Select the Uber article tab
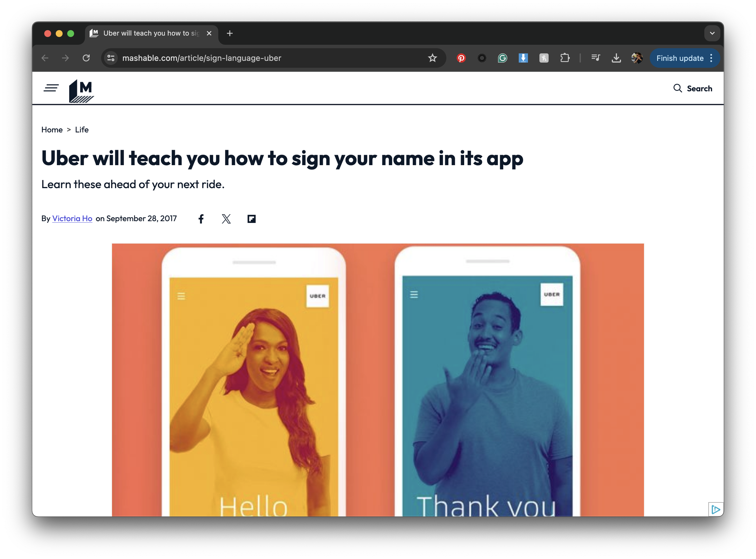This screenshot has height=559, width=756. click(x=151, y=34)
